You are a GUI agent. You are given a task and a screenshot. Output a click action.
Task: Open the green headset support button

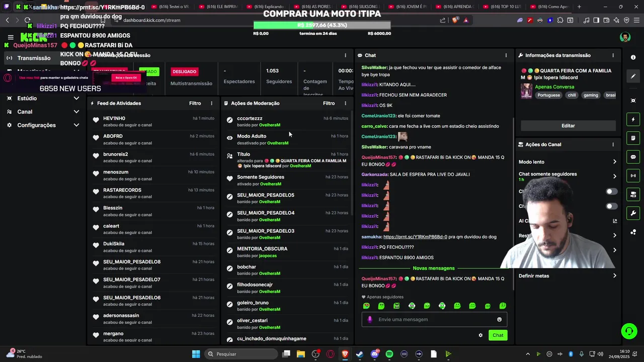(x=629, y=331)
